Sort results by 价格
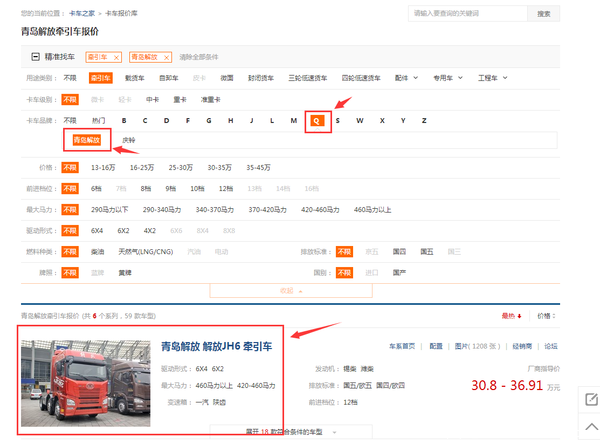 (546, 316)
